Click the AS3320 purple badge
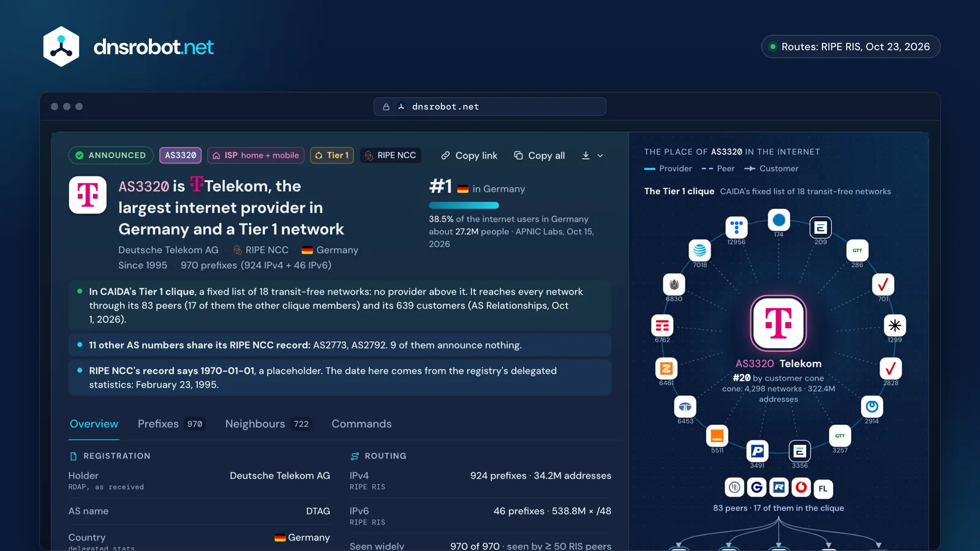Screen dimensions: 980x551 pos(181,156)
